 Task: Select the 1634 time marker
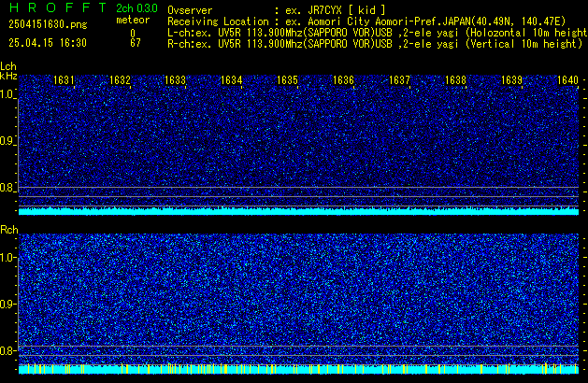click(x=232, y=80)
